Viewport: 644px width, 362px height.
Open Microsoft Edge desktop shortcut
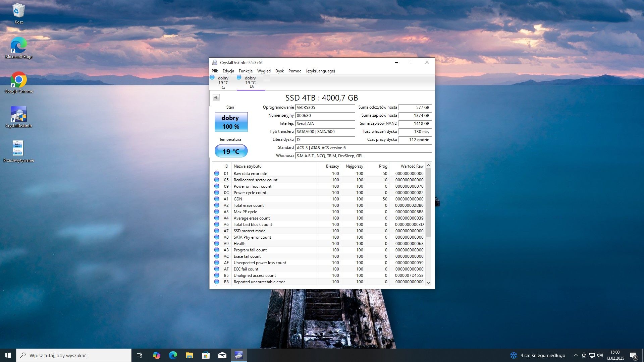18,48
